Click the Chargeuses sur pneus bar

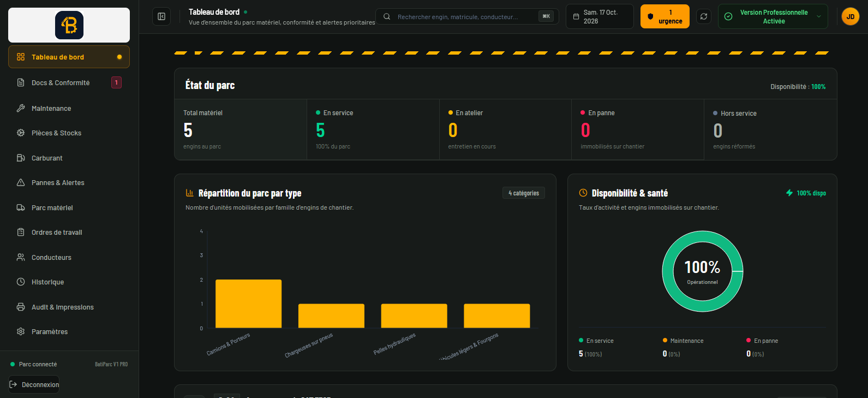(331, 316)
